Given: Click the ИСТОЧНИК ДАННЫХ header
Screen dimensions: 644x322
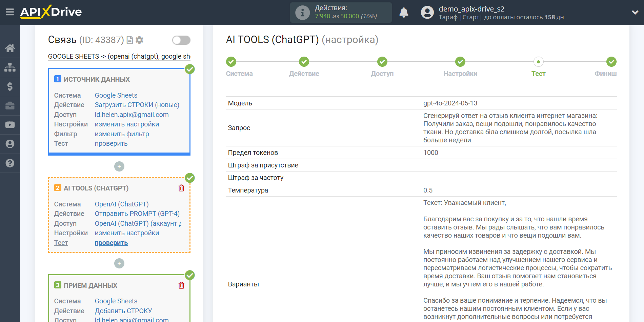Looking at the screenshot, I should [x=97, y=79].
